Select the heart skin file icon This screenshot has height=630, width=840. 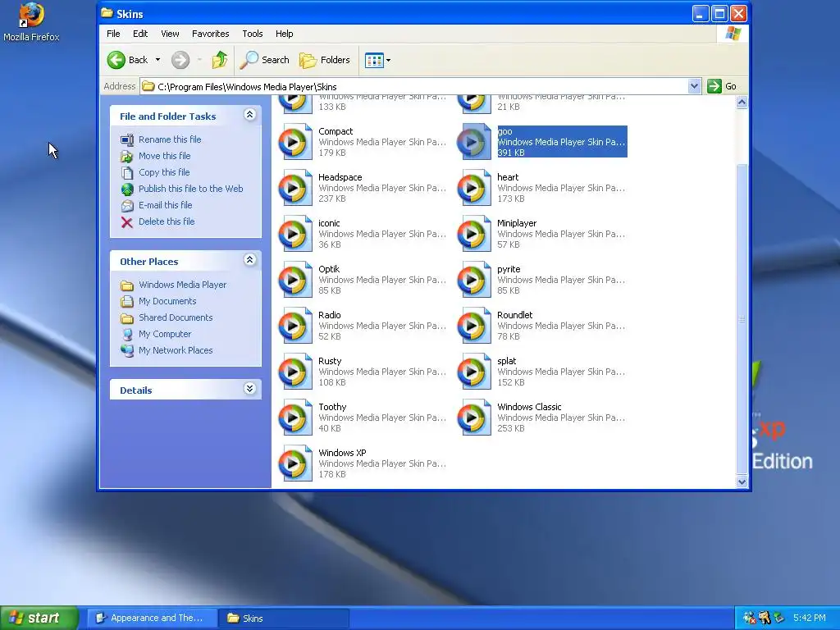pos(474,188)
